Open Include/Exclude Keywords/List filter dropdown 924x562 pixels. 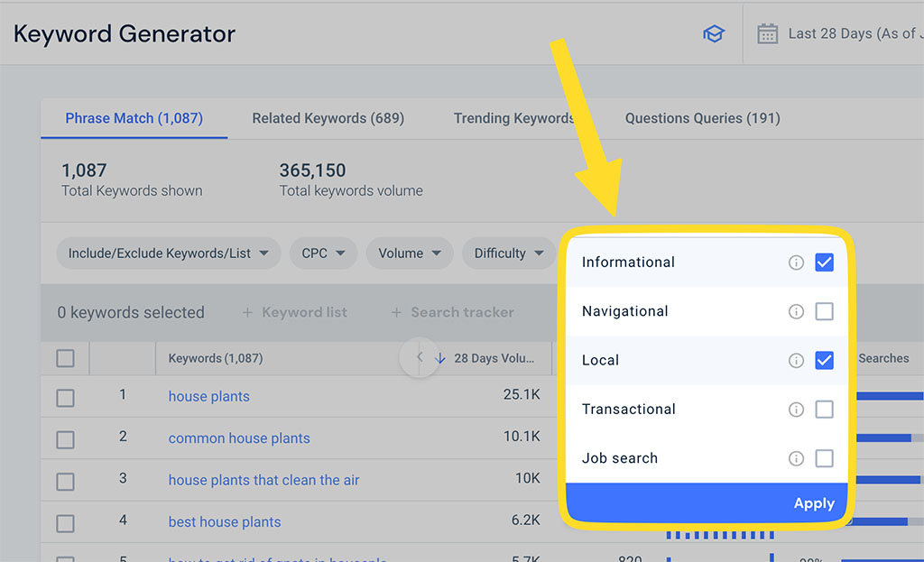pos(168,253)
